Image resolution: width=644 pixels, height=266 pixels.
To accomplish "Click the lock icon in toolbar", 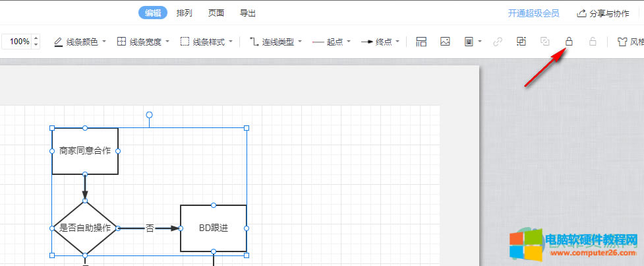I will click(x=569, y=42).
